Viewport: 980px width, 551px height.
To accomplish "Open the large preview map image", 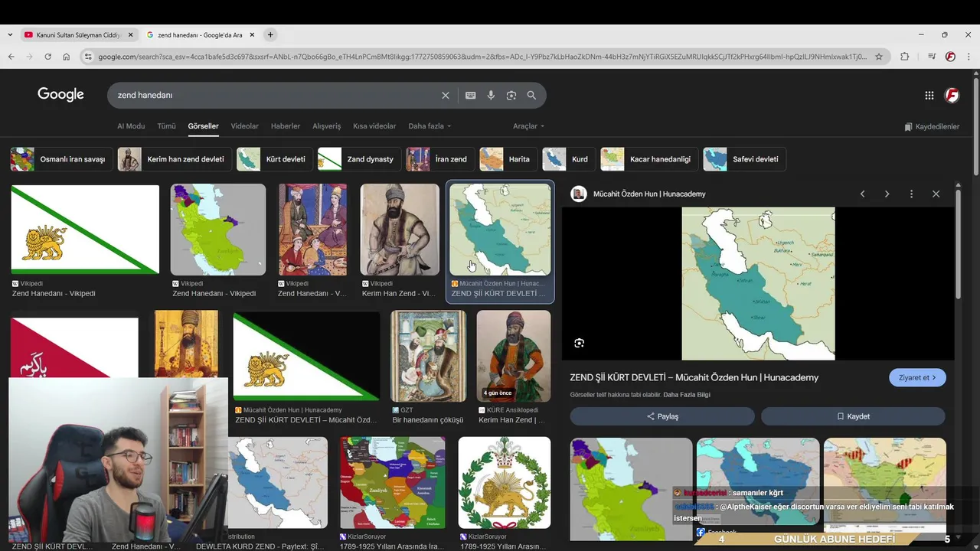I will [x=758, y=283].
